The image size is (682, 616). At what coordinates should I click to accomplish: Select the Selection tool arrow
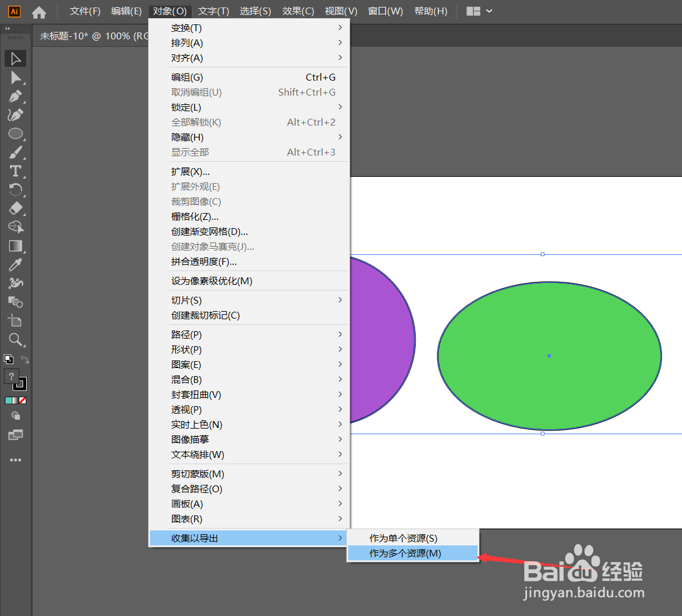(x=16, y=59)
